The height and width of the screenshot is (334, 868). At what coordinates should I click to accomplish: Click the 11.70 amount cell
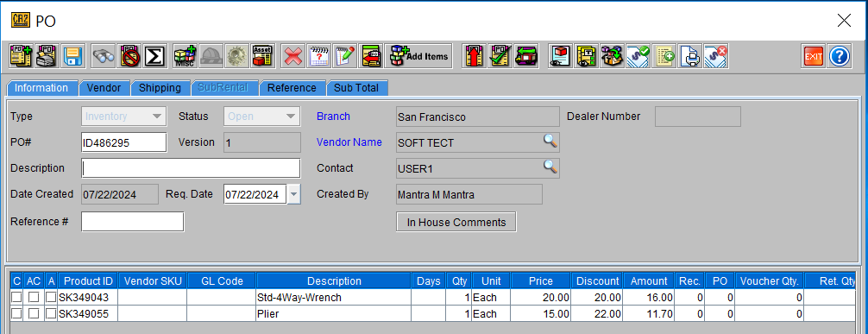point(649,313)
